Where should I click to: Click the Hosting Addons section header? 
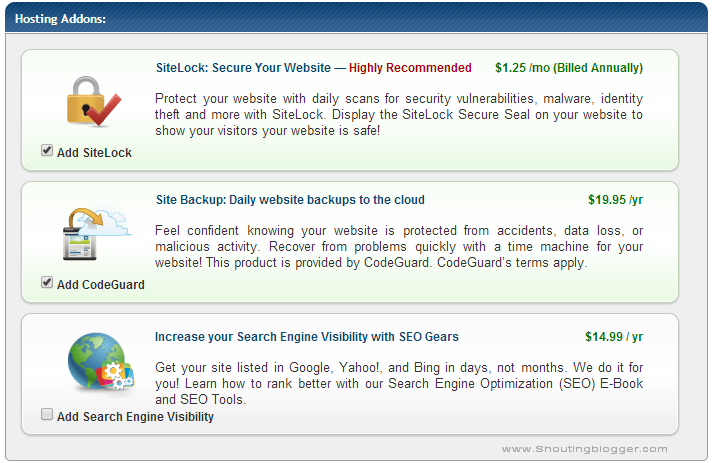click(x=61, y=19)
